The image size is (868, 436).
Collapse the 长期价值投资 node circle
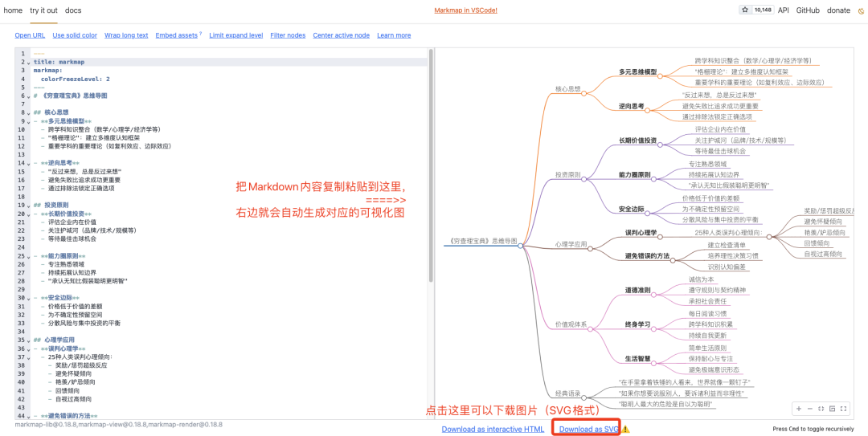pyautogui.click(x=661, y=145)
